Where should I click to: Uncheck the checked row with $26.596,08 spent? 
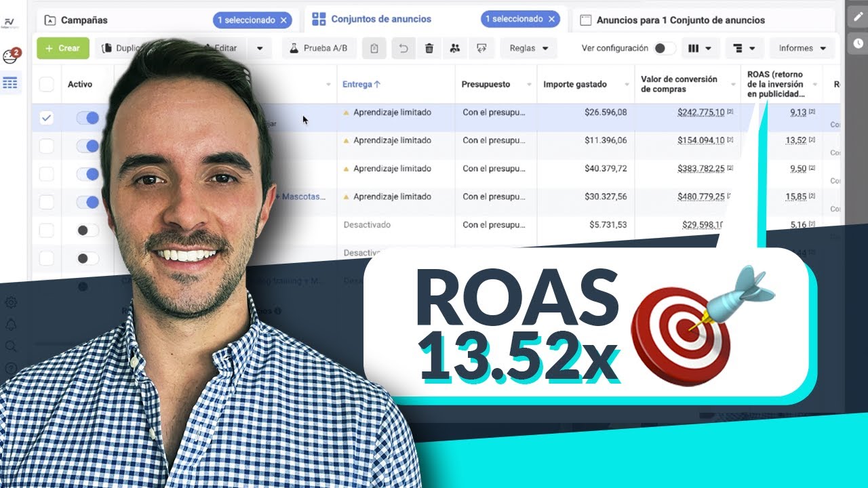(x=46, y=118)
